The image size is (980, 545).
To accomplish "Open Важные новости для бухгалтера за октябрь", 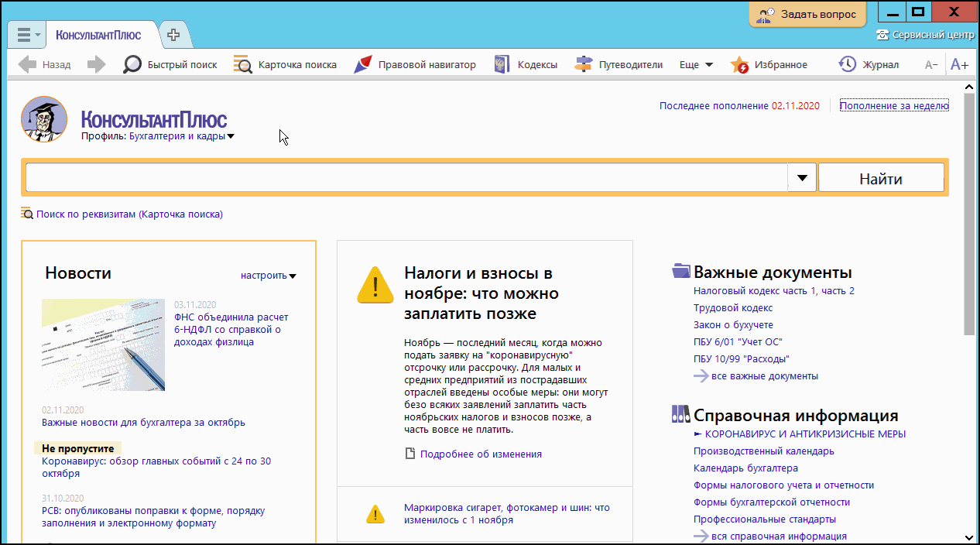I will (x=143, y=423).
